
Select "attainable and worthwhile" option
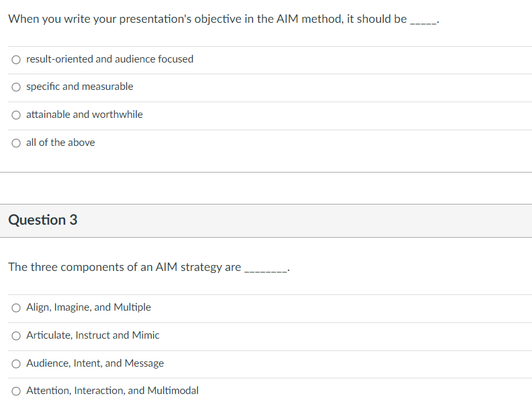[x=84, y=114]
